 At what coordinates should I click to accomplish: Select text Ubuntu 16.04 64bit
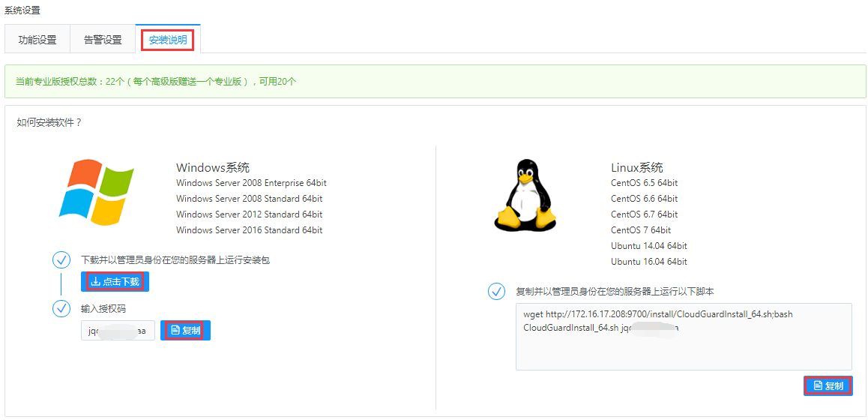[x=649, y=262]
